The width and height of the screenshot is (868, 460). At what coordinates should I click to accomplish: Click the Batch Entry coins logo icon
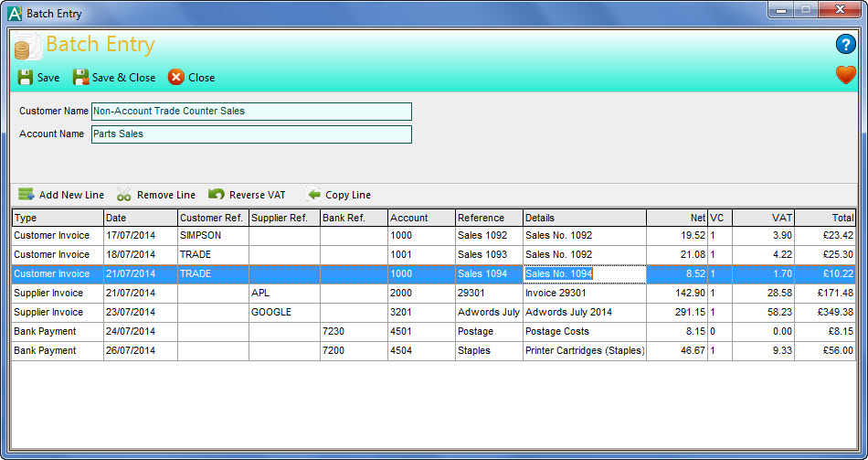click(x=26, y=46)
